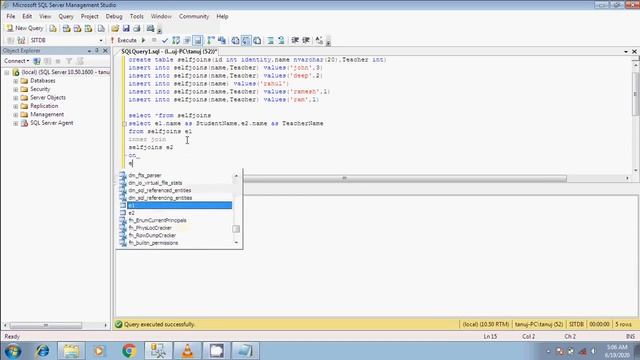
Task: Open the Query menu
Action: tap(66, 16)
